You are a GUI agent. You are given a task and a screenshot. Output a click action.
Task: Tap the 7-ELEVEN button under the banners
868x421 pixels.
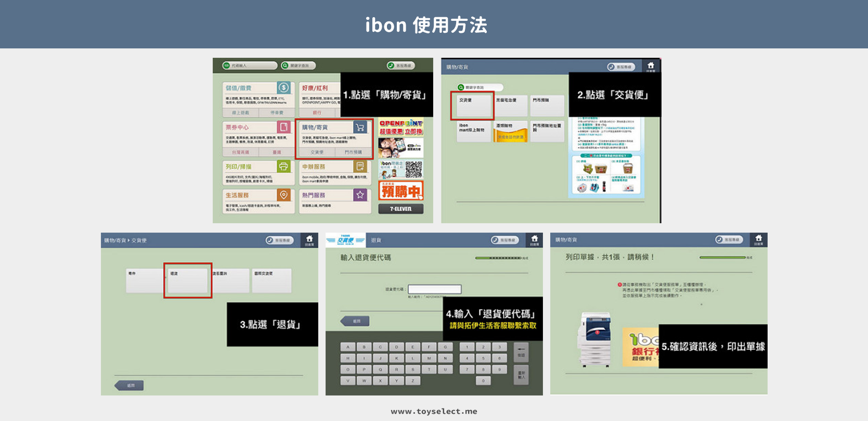(x=400, y=209)
